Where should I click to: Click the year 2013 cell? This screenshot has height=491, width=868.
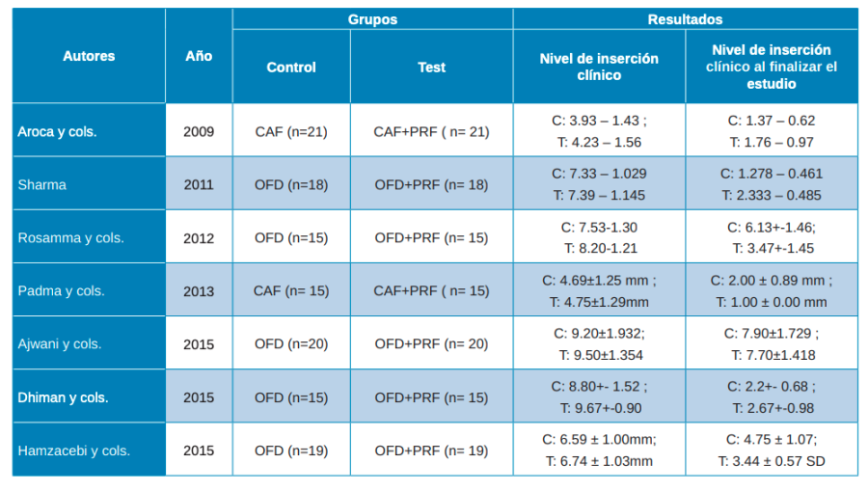[x=199, y=290]
